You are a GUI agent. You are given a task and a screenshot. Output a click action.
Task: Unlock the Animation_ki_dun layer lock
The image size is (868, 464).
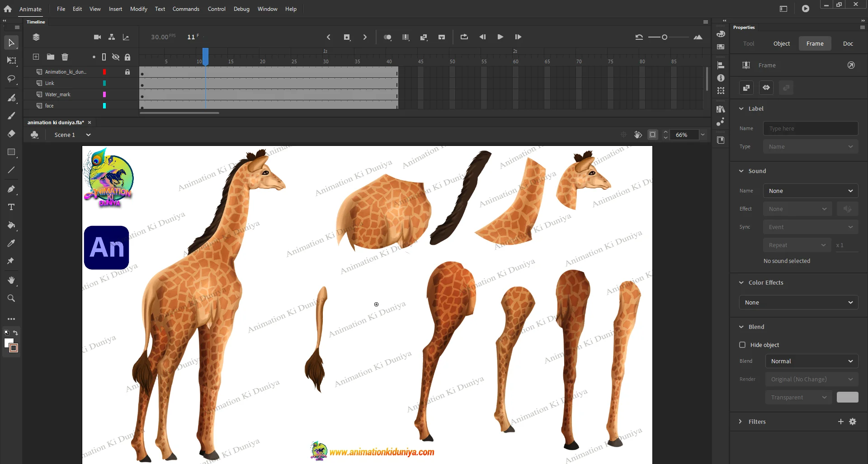[127, 72]
